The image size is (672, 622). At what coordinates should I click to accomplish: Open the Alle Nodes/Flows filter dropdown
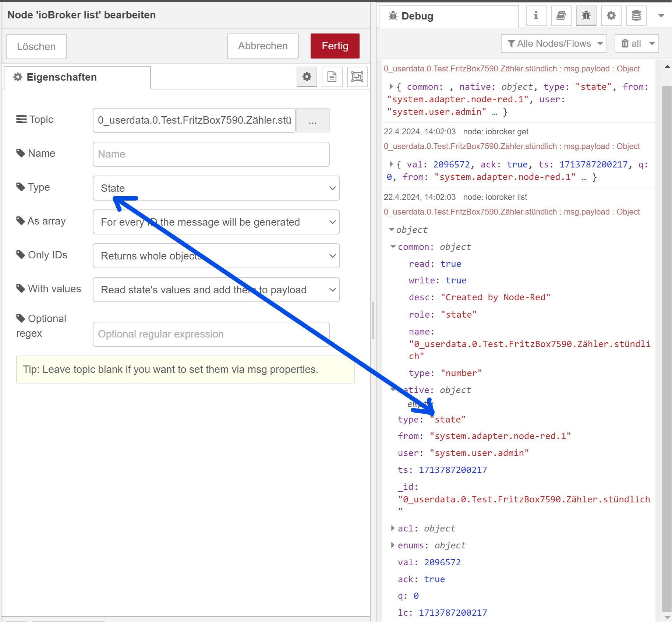pyautogui.click(x=554, y=43)
